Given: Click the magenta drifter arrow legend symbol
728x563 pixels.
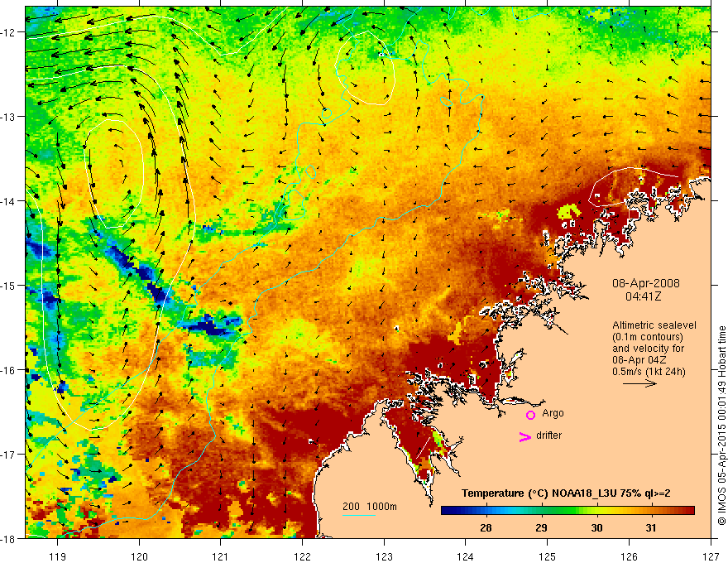Looking at the screenshot, I should point(525,436).
